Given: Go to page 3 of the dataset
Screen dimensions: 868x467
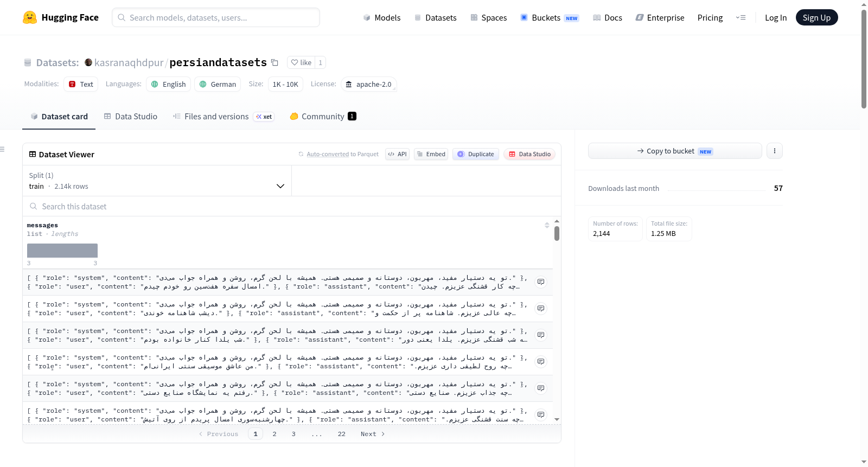Looking at the screenshot, I should (x=293, y=434).
